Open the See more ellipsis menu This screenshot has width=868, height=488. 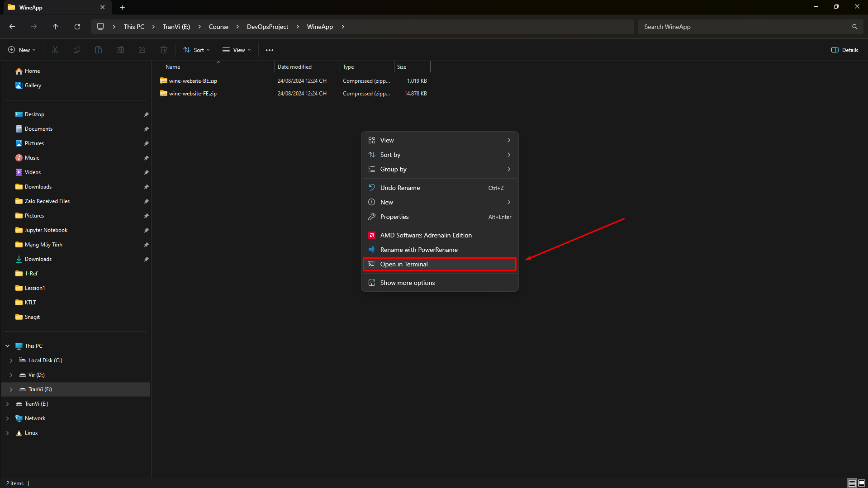pyautogui.click(x=270, y=50)
